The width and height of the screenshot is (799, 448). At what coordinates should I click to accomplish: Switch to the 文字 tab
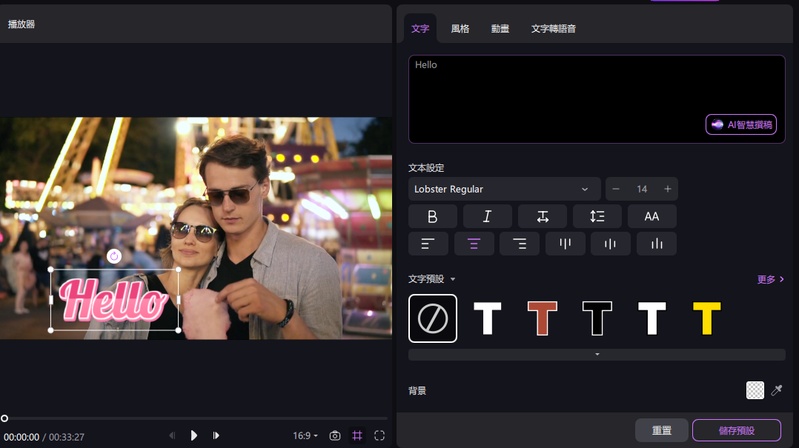pyautogui.click(x=420, y=29)
